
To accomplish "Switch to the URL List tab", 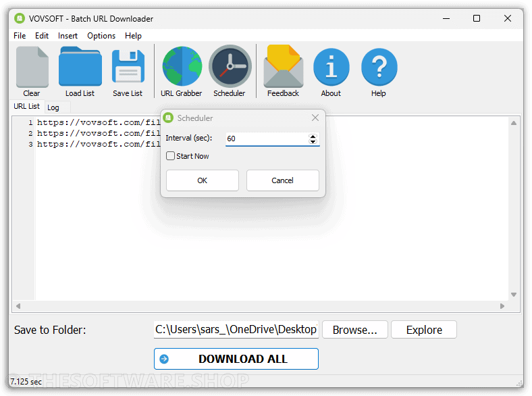I will click(x=26, y=106).
